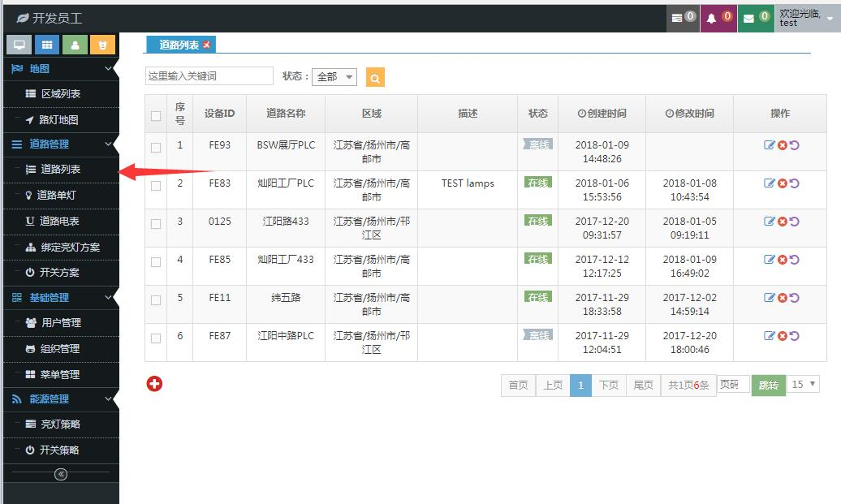Select the checkbox for row FE87

(x=156, y=338)
